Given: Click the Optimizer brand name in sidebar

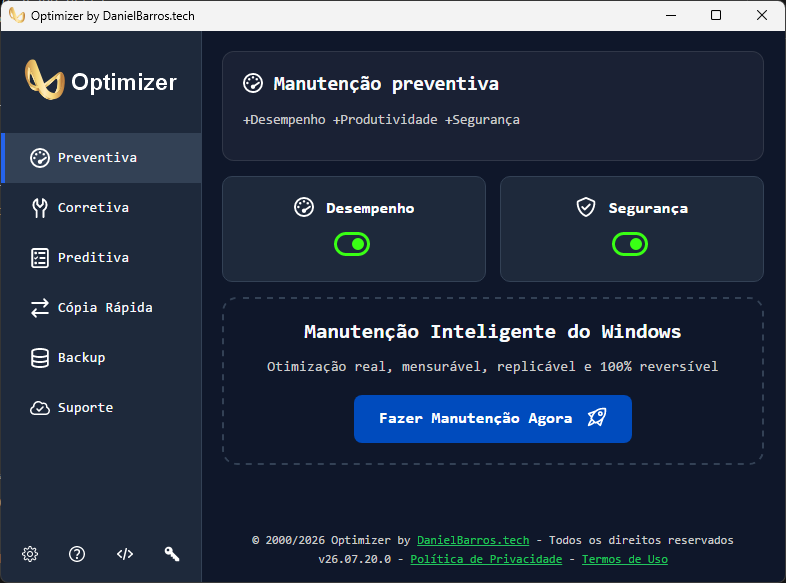Looking at the screenshot, I should [124, 82].
